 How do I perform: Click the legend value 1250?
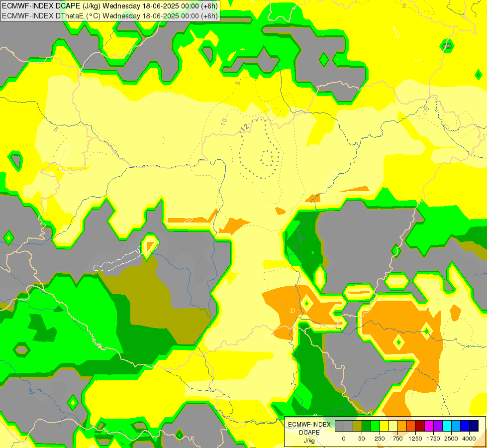tap(415, 439)
